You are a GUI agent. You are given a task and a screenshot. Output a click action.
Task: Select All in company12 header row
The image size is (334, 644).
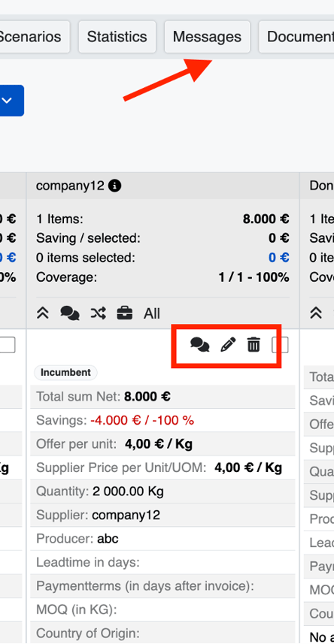tap(152, 314)
